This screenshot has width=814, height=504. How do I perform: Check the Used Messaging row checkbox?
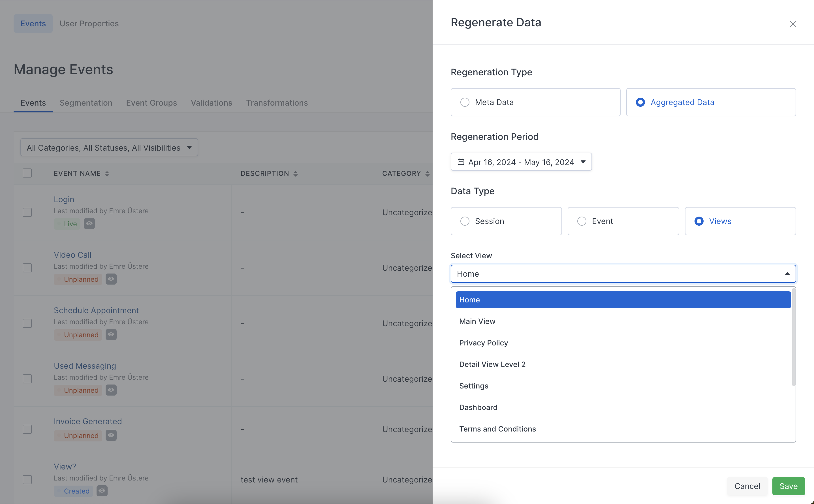(x=27, y=379)
